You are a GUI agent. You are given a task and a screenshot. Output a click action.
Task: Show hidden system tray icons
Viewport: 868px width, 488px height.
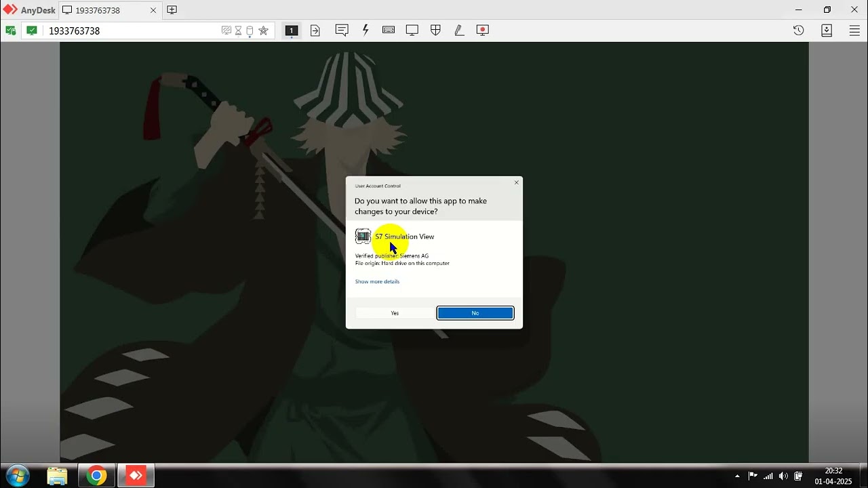pos(737,476)
